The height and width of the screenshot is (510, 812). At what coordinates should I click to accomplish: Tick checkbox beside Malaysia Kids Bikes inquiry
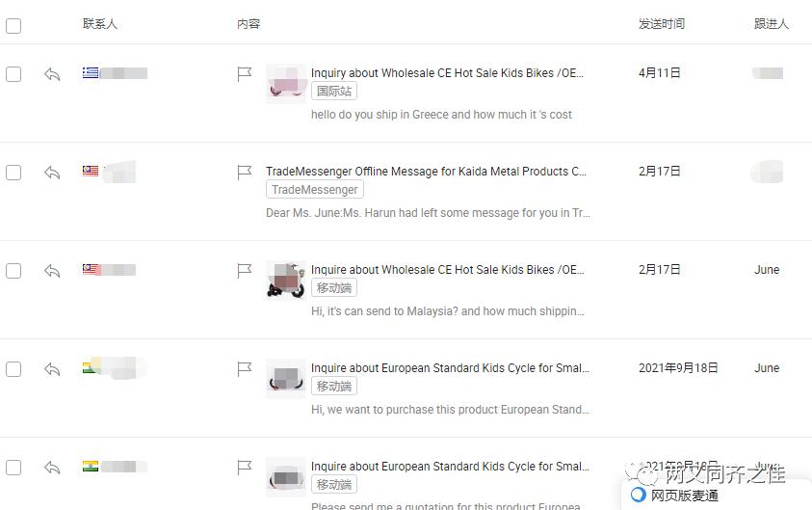tap(13, 271)
